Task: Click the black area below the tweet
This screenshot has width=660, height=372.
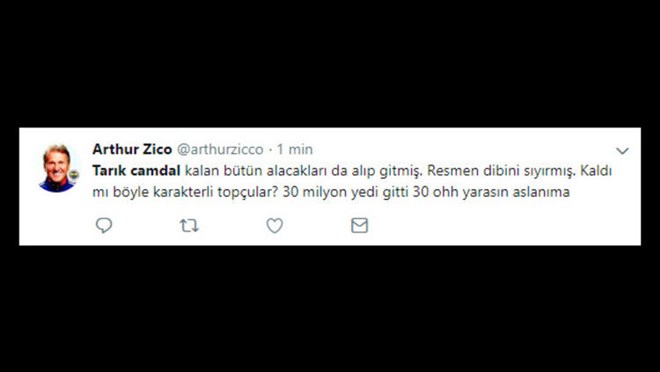Action: (x=330, y=309)
